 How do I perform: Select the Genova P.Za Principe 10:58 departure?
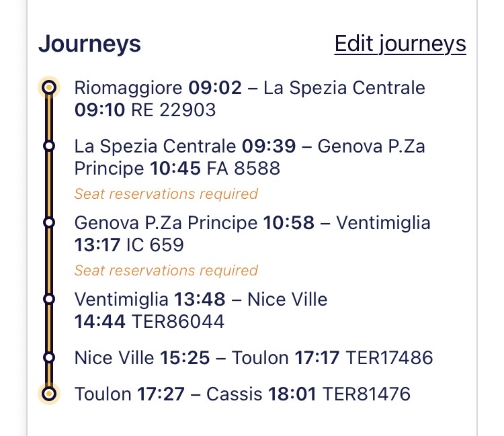click(x=194, y=222)
